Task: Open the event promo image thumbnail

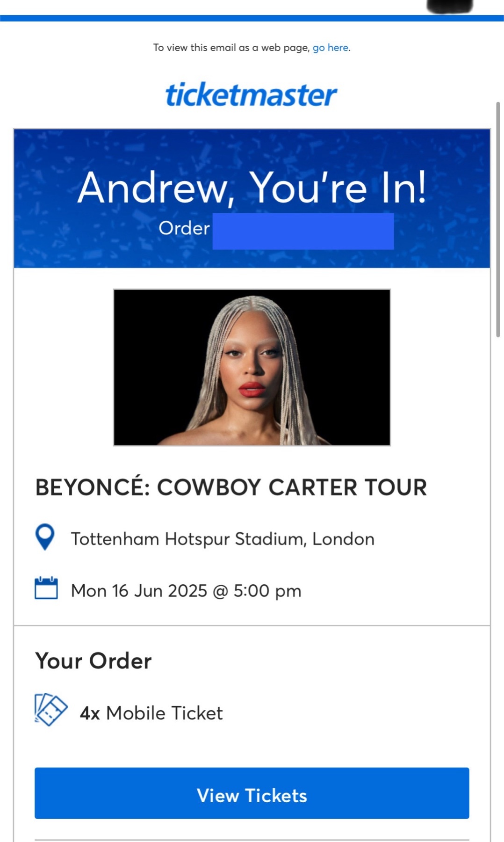Action: click(252, 367)
